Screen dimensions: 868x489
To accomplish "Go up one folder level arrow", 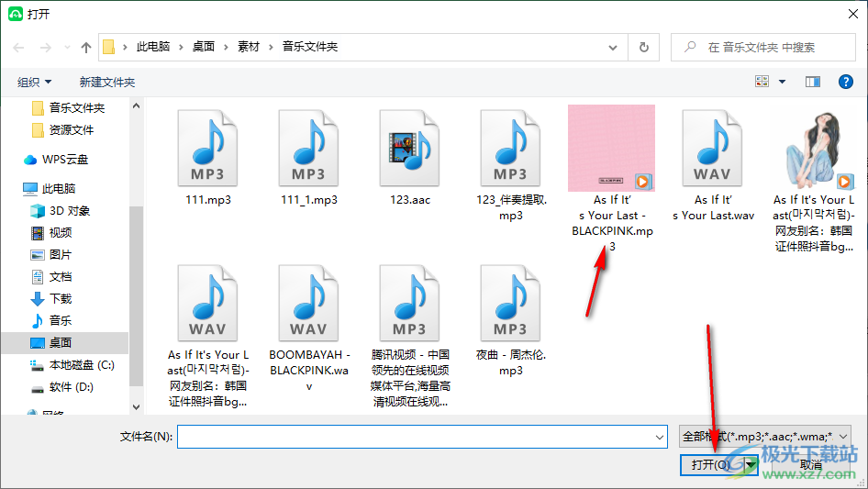I will (86, 47).
